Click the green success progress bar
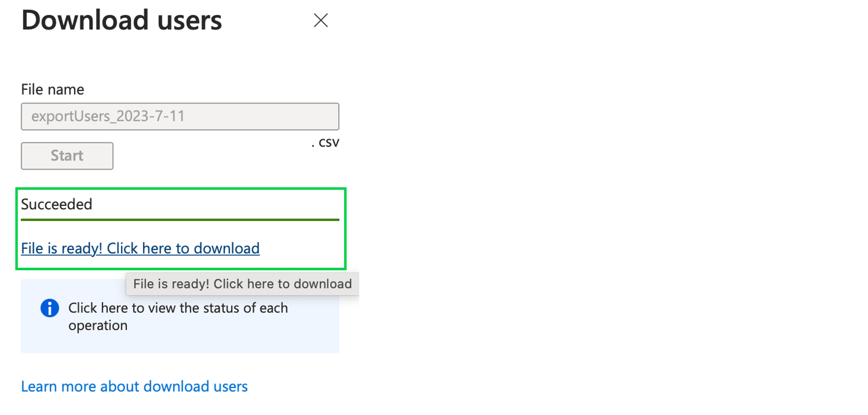 (180, 220)
